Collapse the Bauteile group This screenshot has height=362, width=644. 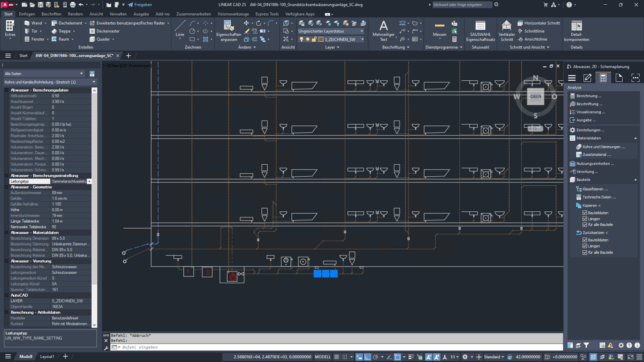pos(635,180)
